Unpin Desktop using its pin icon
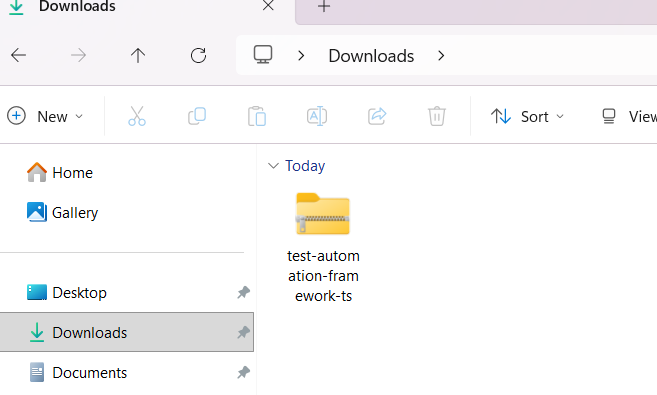Viewport: 657px width, 395px height. [x=243, y=292]
